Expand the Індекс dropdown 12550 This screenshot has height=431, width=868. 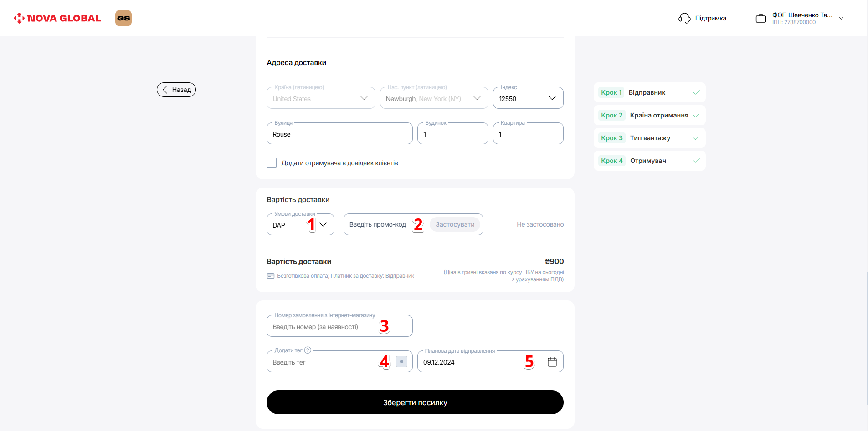coord(528,98)
